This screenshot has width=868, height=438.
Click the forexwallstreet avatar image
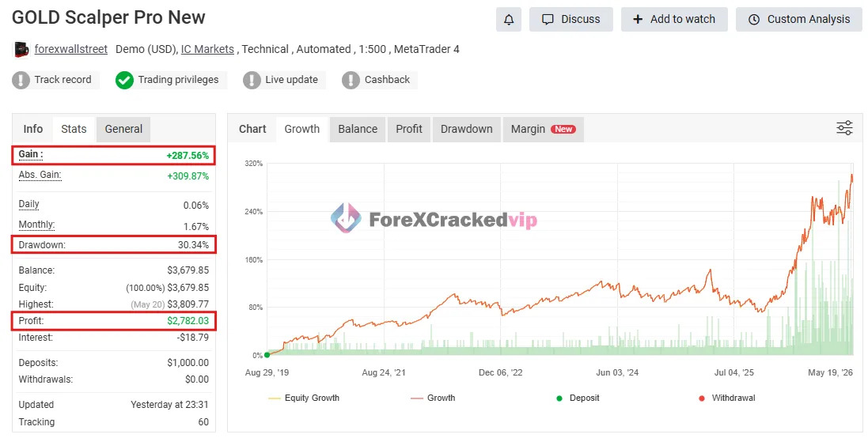pyautogui.click(x=21, y=49)
